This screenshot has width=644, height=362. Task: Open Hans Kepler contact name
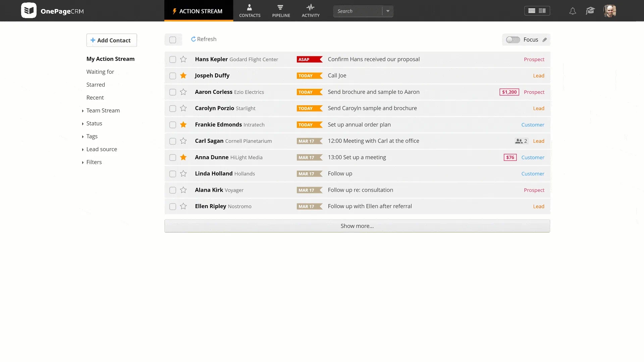(x=211, y=59)
